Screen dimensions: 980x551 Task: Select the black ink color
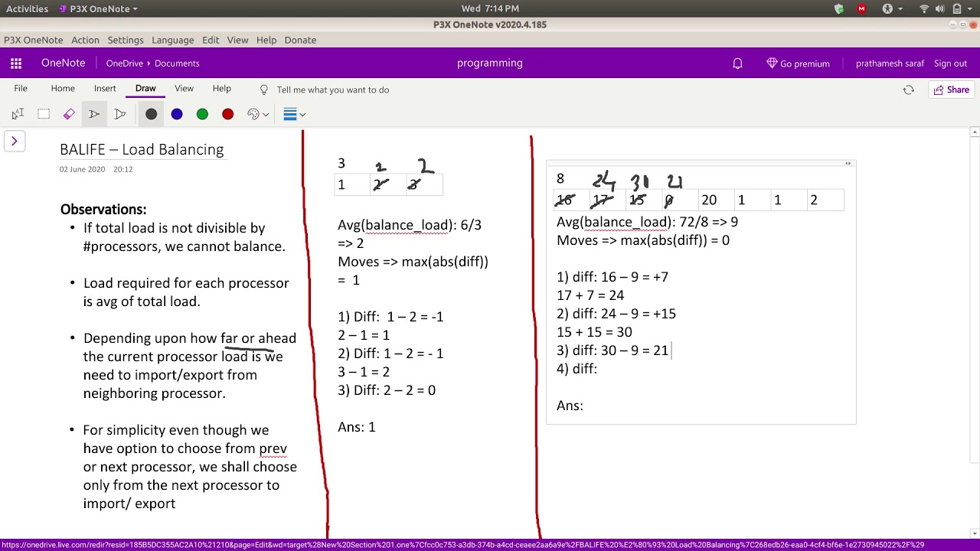click(x=151, y=114)
